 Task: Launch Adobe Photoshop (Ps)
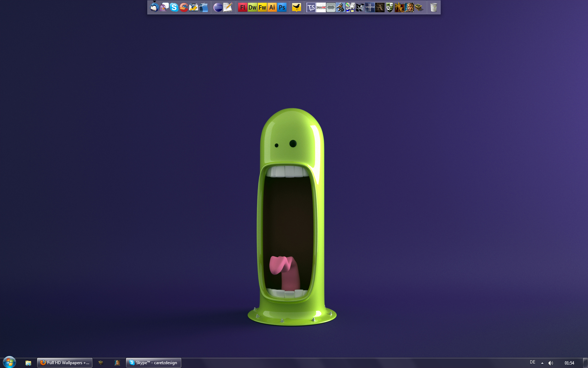click(x=282, y=7)
